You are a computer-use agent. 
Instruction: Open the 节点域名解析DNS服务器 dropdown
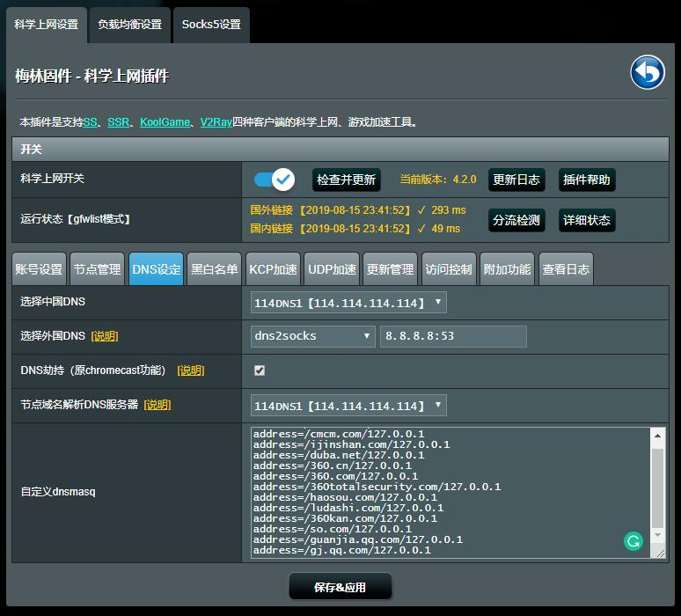[x=348, y=406]
